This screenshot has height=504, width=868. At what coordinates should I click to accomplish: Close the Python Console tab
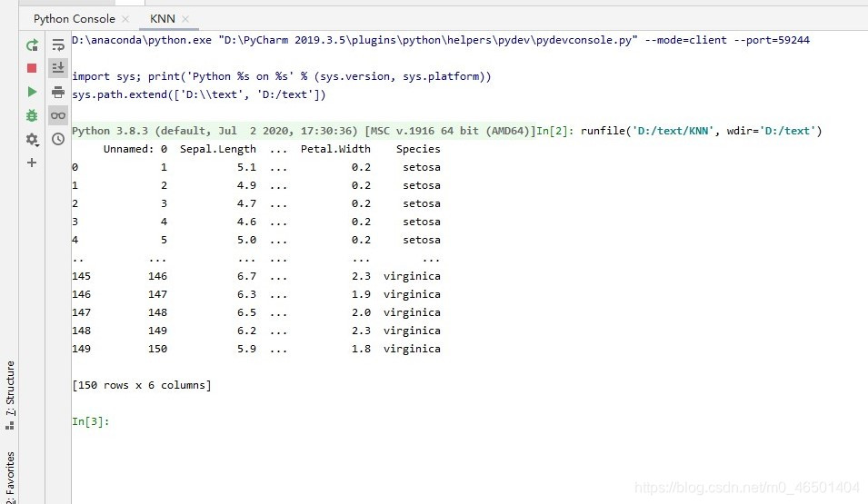click(125, 19)
